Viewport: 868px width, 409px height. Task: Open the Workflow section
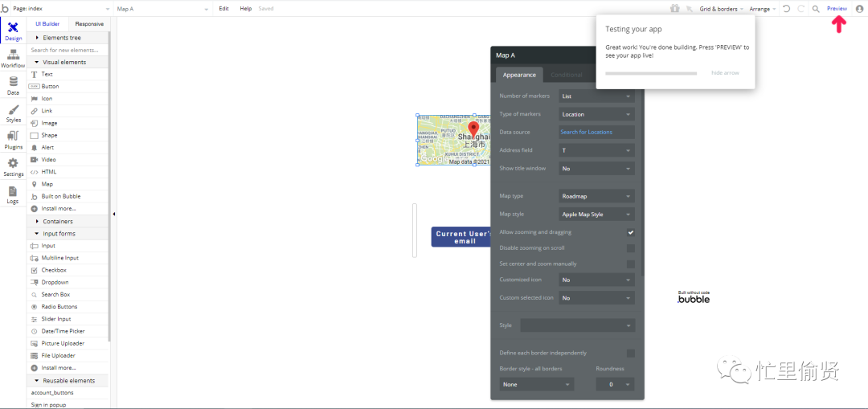click(14, 59)
